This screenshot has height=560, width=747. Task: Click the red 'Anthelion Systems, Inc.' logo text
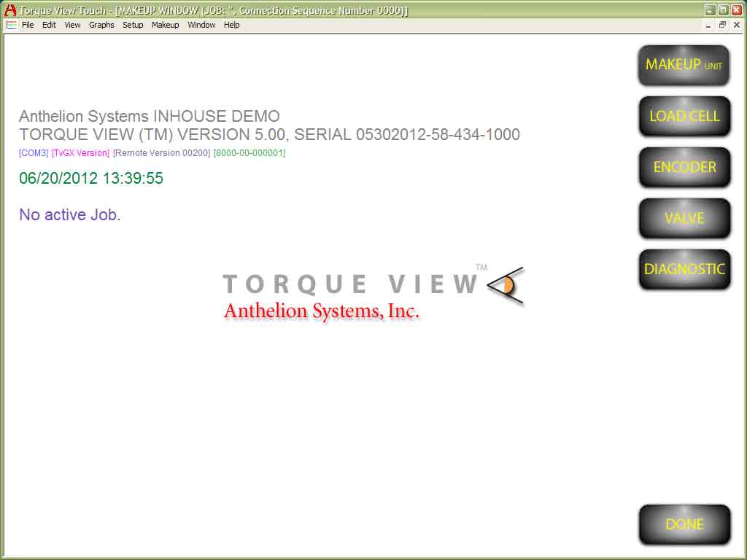322,311
